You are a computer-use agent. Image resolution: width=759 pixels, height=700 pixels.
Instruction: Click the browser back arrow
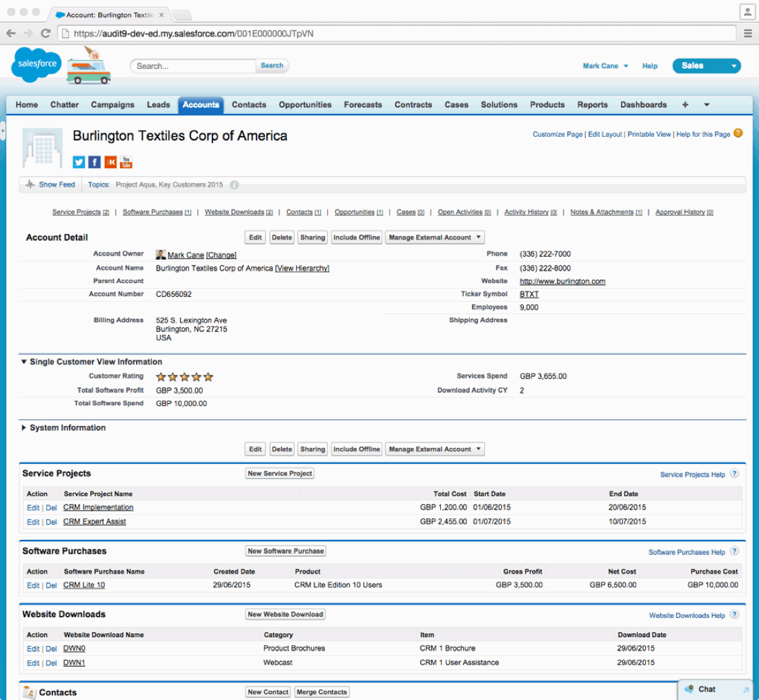point(11,33)
